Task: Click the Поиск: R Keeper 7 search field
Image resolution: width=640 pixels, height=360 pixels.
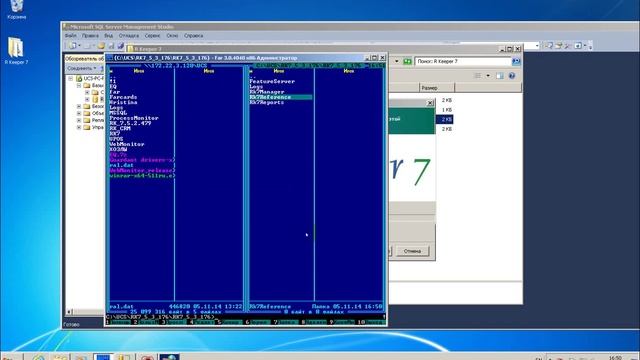Action: [463, 61]
